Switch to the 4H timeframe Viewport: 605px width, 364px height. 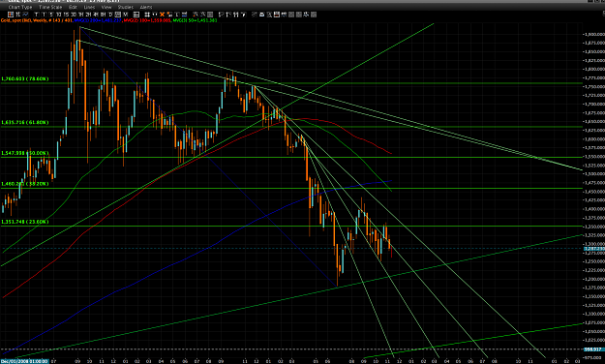[96, 15]
